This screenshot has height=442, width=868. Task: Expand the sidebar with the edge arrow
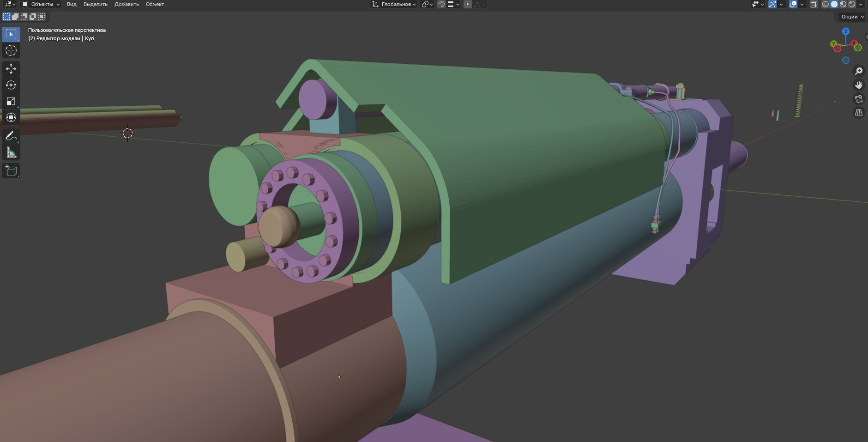866,37
